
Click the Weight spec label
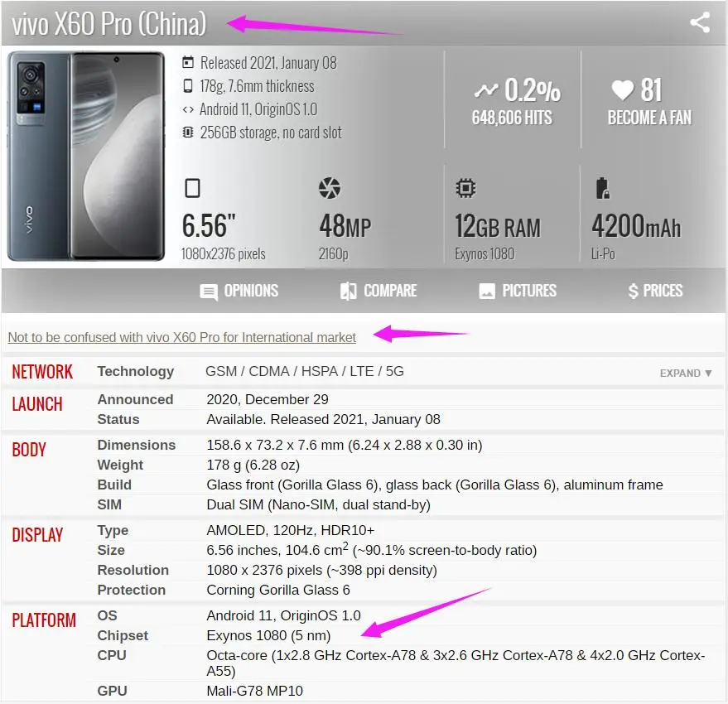click(120, 465)
